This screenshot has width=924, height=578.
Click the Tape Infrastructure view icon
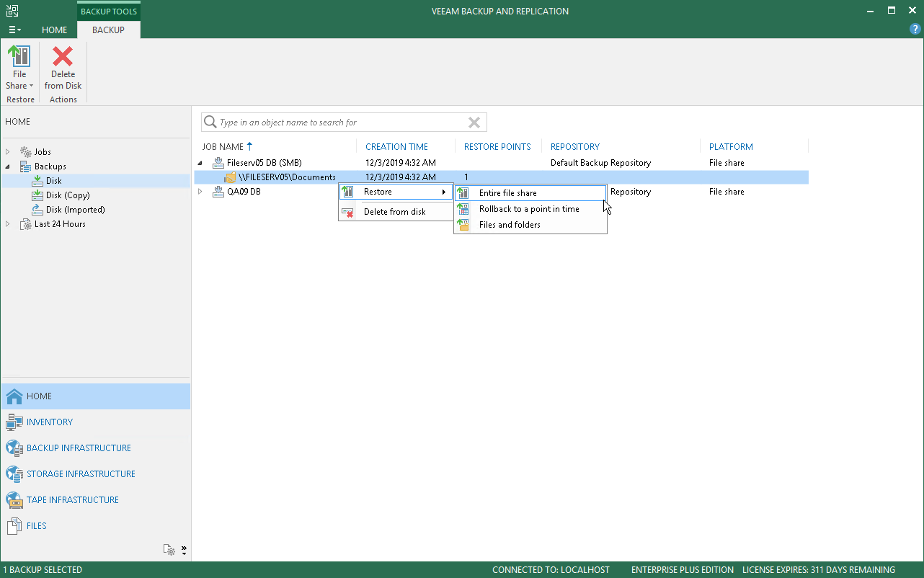coord(14,500)
